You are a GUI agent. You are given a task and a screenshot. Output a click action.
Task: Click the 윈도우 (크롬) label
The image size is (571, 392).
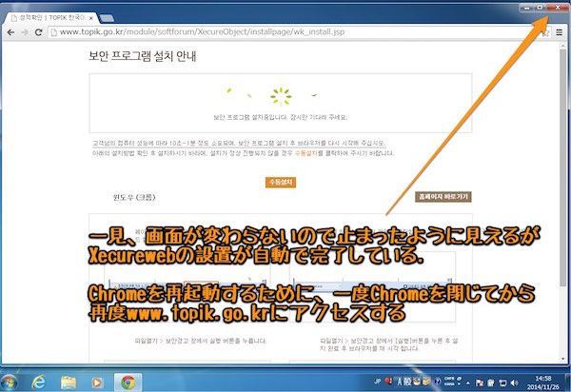point(134,197)
